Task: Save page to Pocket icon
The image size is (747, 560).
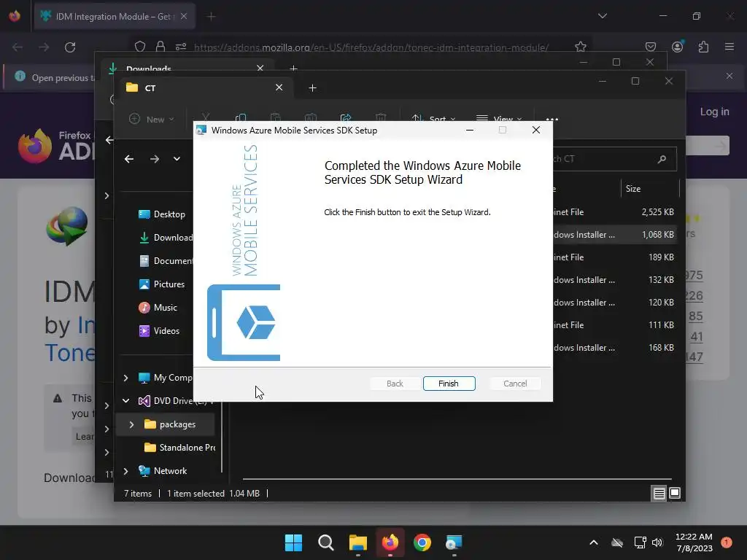Action: point(650,47)
